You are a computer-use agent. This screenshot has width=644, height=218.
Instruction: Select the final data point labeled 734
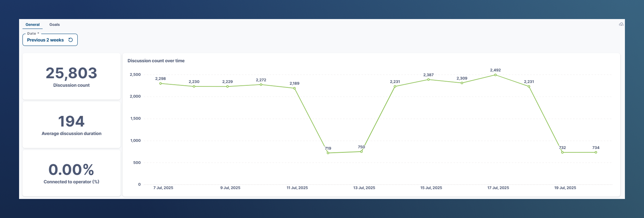click(x=596, y=152)
